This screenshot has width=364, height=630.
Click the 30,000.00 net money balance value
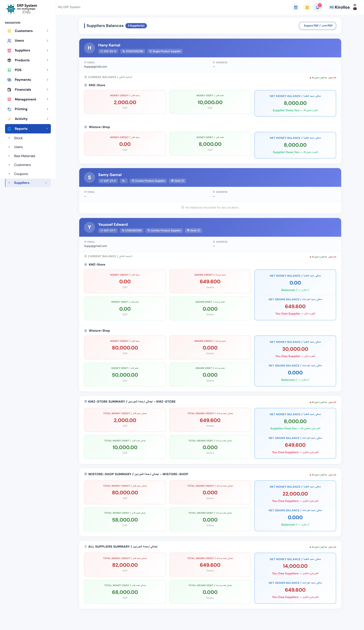[295, 349]
